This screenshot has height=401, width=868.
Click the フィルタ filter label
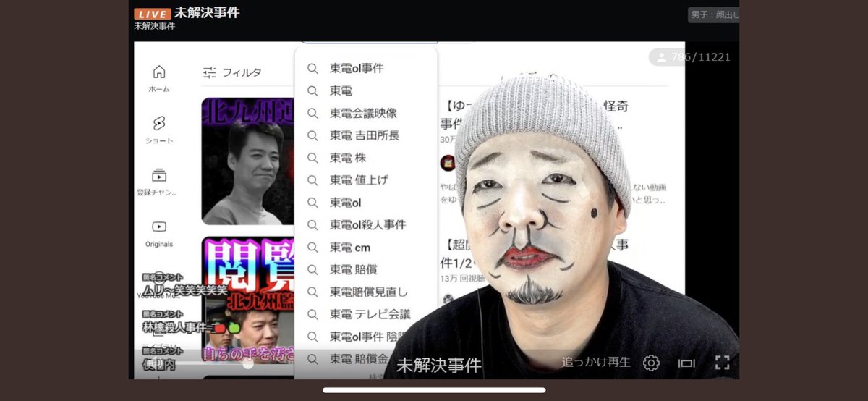point(242,72)
